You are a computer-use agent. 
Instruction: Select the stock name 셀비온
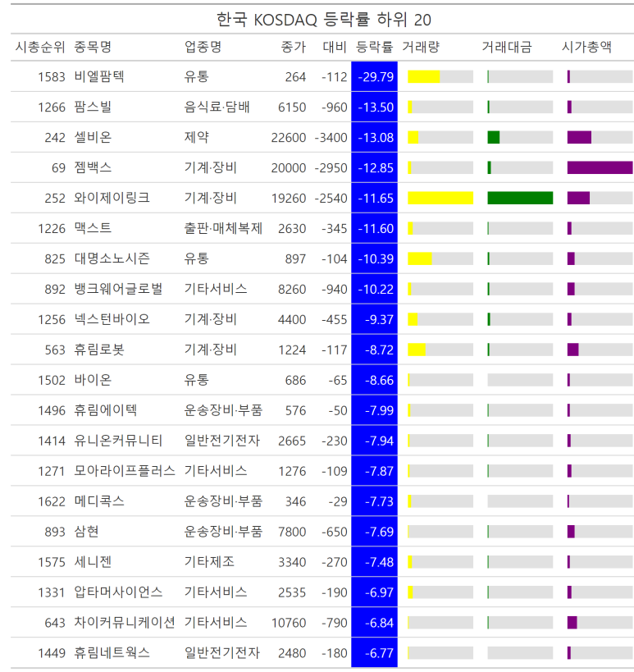point(93,137)
